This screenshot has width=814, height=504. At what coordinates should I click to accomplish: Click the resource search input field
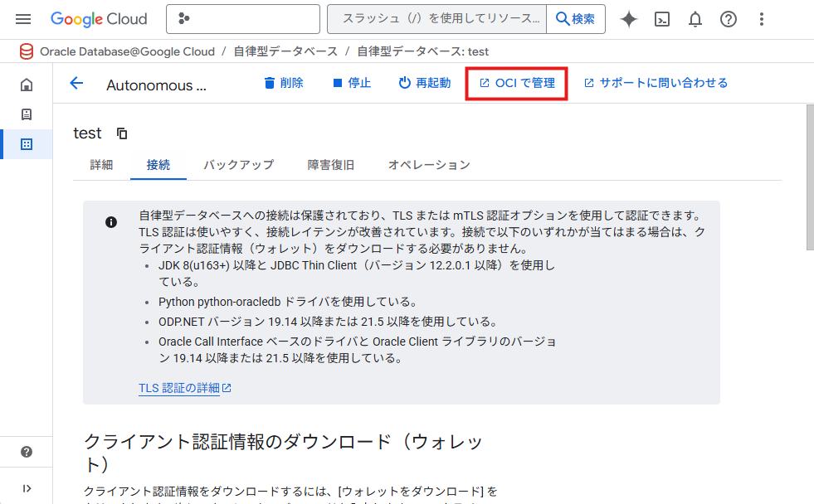[437, 19]
